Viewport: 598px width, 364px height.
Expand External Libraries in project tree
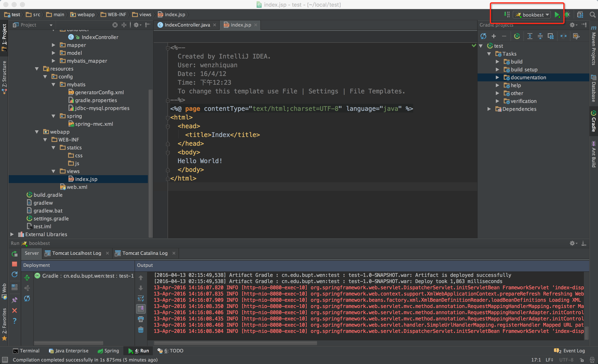(x=12, y=234)
